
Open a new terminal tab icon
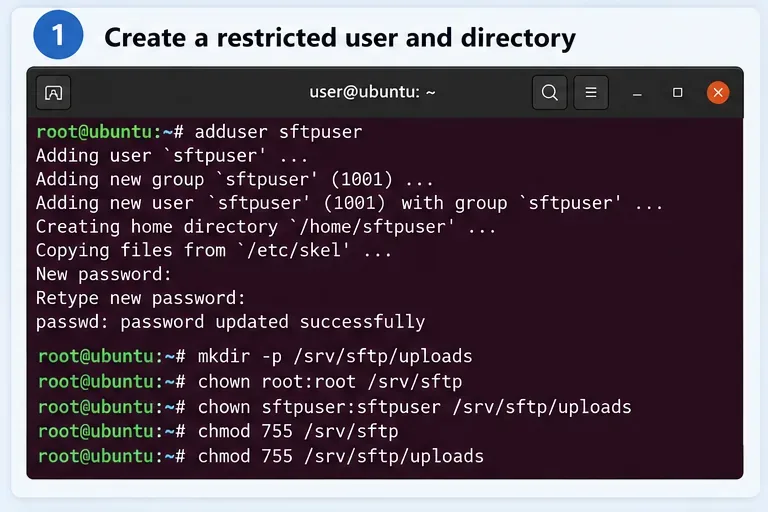coord(53,93)
